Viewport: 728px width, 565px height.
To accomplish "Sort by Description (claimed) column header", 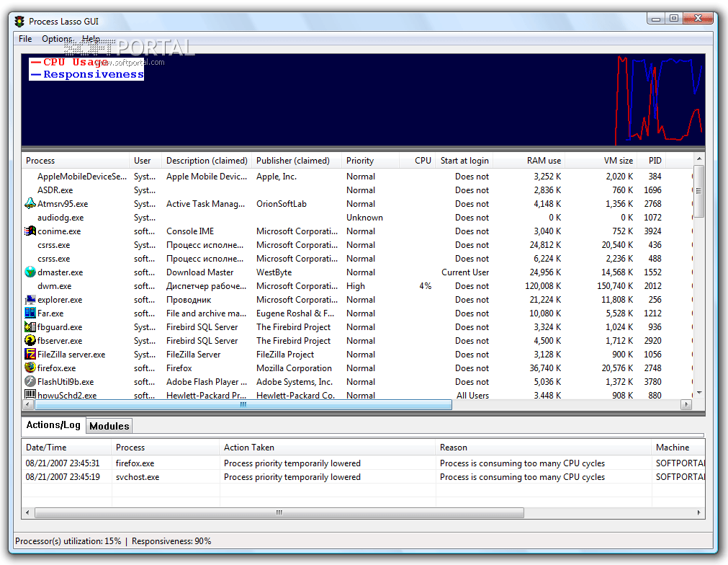I will (x=207, y=161).
